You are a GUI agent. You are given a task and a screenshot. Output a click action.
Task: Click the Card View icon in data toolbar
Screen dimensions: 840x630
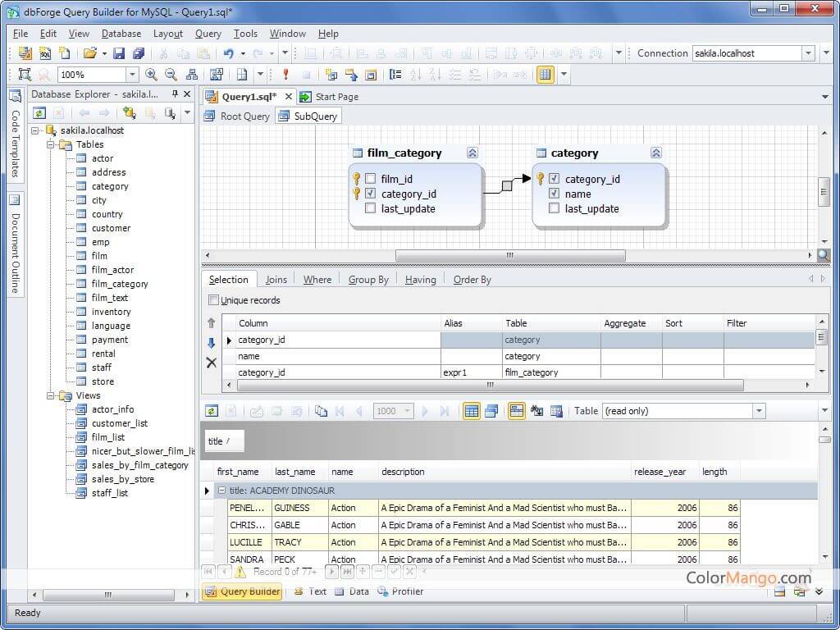tap(491, 411)
